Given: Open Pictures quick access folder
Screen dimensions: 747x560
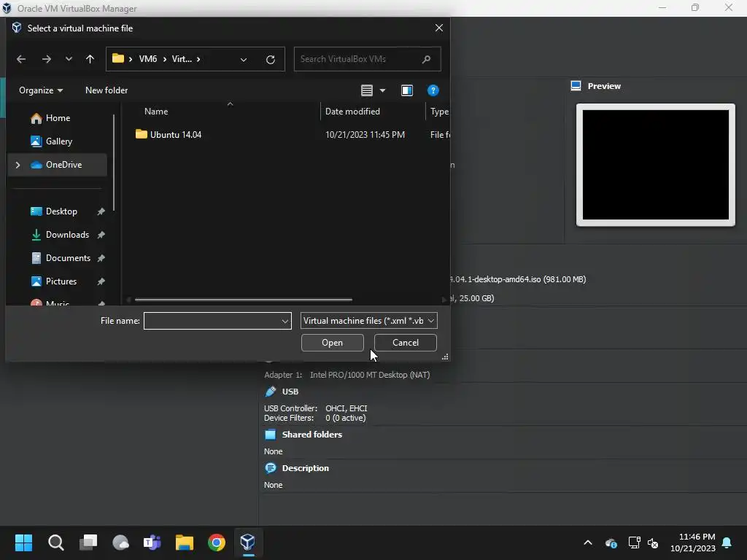Looking at the screenshot, I should 61,281.
